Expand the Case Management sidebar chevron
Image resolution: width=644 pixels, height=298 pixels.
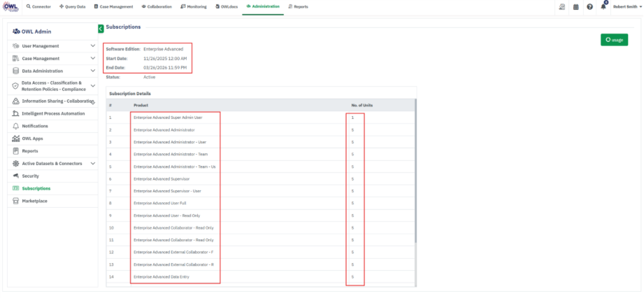(93, 59)
